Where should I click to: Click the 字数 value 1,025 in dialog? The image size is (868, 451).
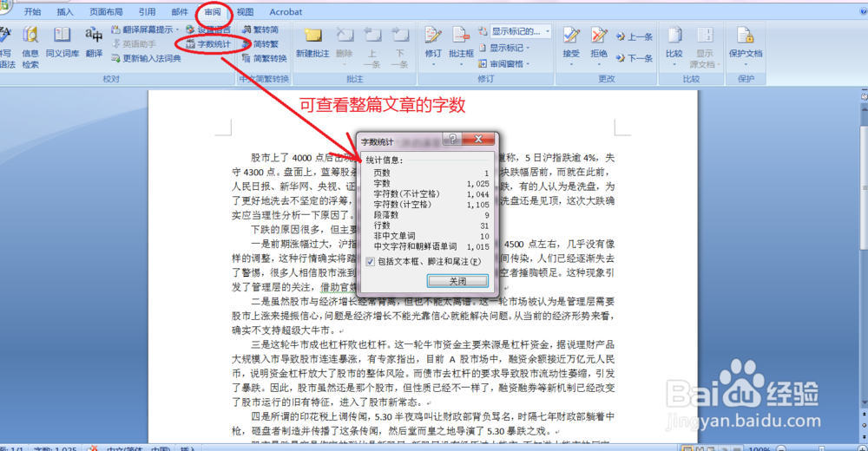(x=477, y=184)
